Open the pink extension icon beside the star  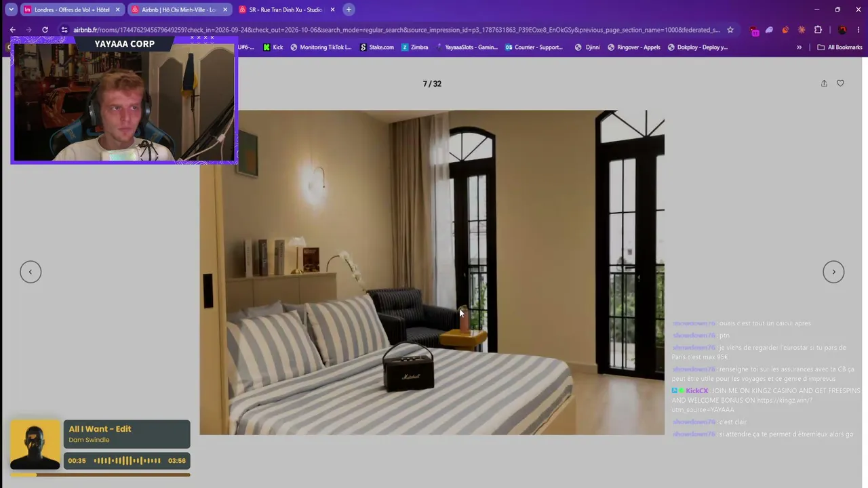(754, 30)
